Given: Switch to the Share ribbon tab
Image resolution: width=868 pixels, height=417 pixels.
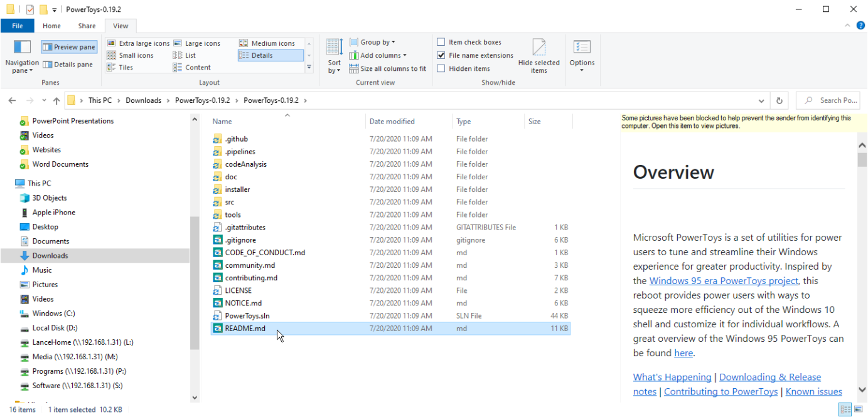Looking at the screenshot, I should (87, 26).
